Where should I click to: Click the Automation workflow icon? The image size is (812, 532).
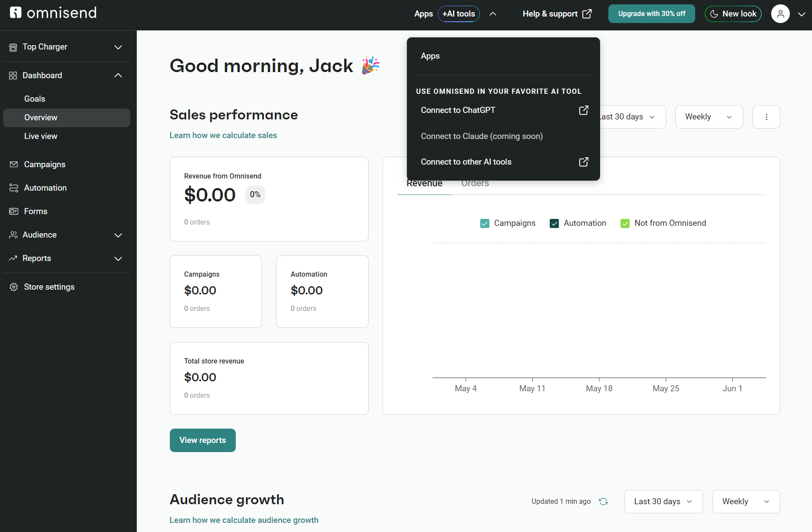click(x=14, y=188)
